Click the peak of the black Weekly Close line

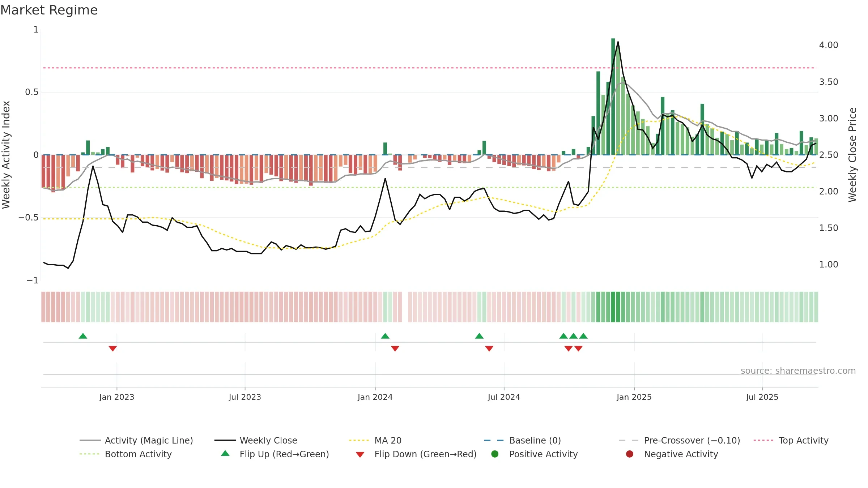click(618, 42)
